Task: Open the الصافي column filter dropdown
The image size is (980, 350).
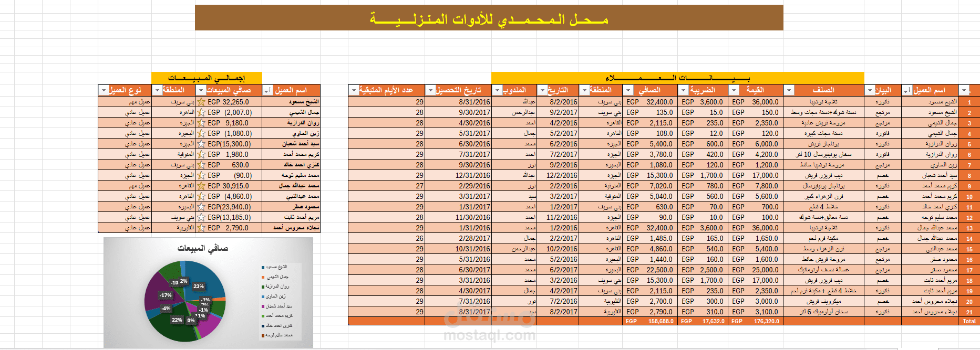Action: click(629, 91)
